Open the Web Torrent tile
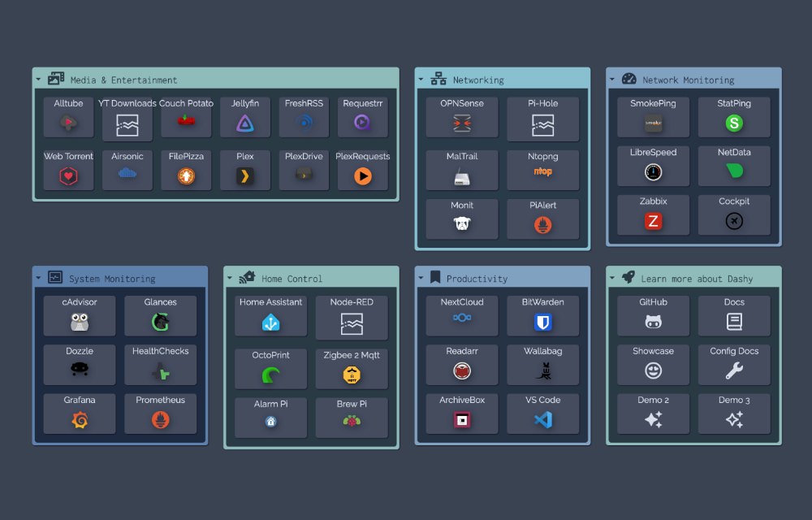Screen dimensions: 812x520 click(x=68, y=170)
